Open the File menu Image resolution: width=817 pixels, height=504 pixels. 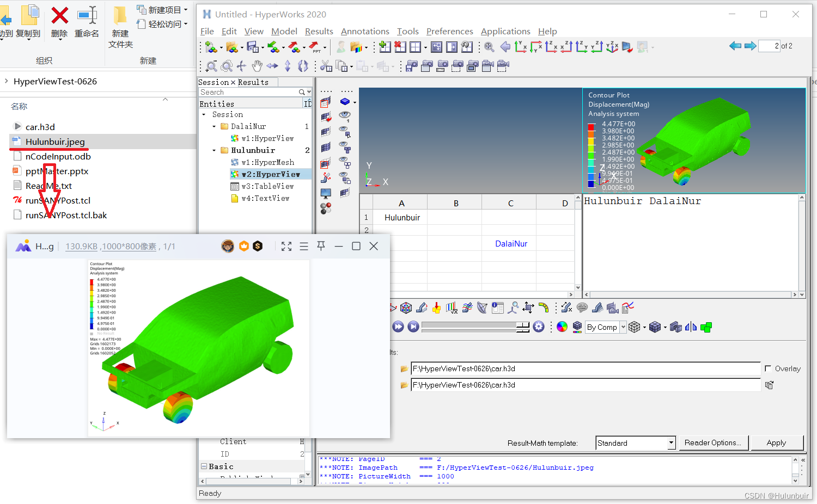207,31
